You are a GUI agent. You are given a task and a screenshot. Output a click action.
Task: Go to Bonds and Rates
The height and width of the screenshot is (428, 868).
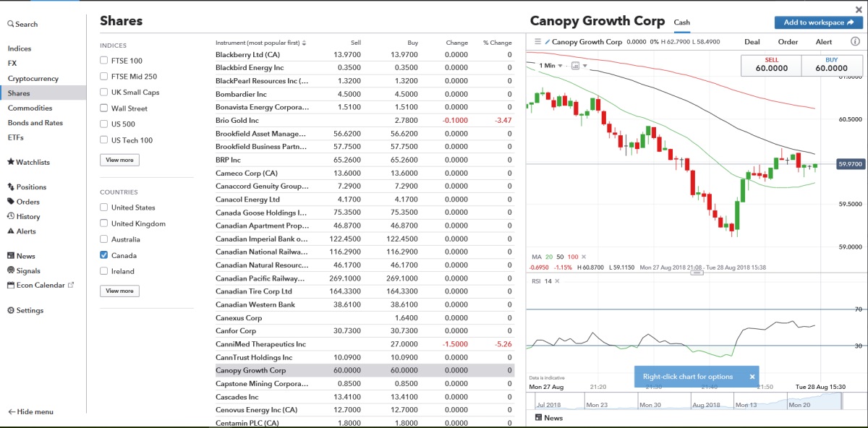click(35, 123)
